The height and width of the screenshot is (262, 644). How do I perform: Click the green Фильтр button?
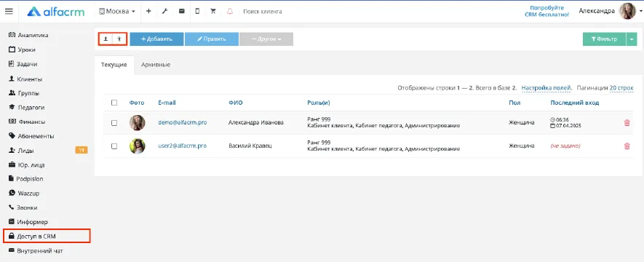coord(604,39)
